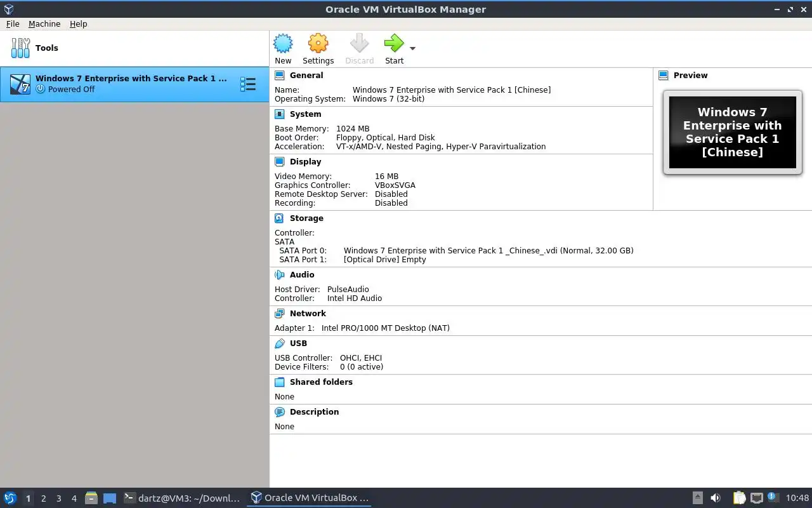Click the Windows 7 OS icon in VM list
The image size is (812, 508).
[x=20, y=84]
